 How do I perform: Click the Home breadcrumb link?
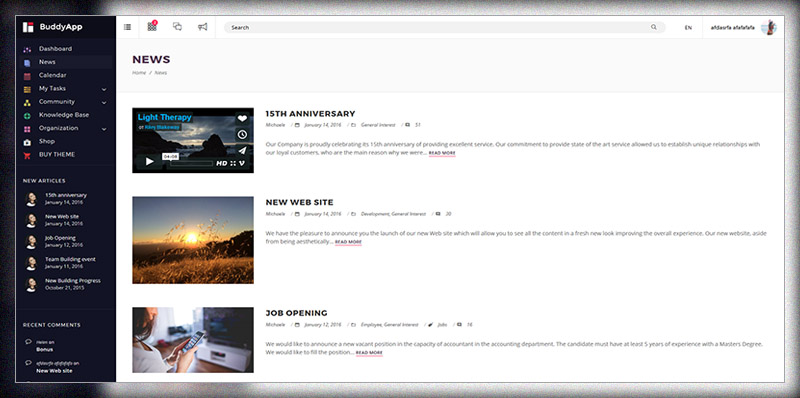click(139, 73)
